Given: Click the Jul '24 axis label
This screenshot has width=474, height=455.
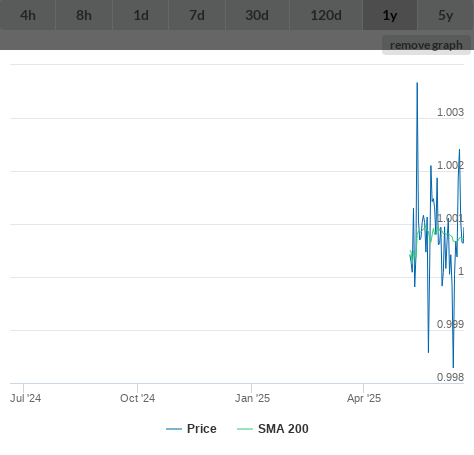Looking at the screenshot, I should coord(26,398).
